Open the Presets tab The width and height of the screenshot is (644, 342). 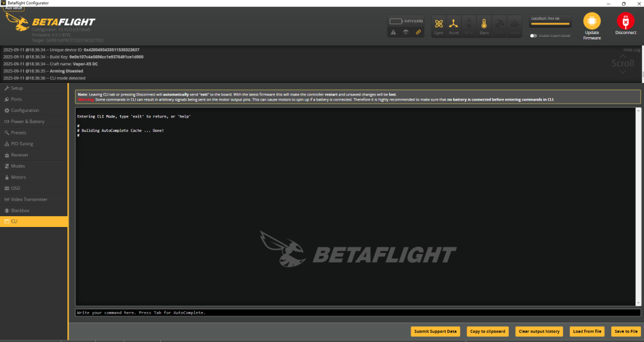point(34,133)
